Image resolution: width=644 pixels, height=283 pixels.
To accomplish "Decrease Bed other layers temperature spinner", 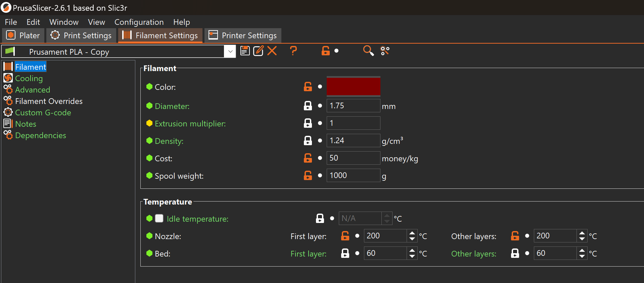I will point(582,257).
